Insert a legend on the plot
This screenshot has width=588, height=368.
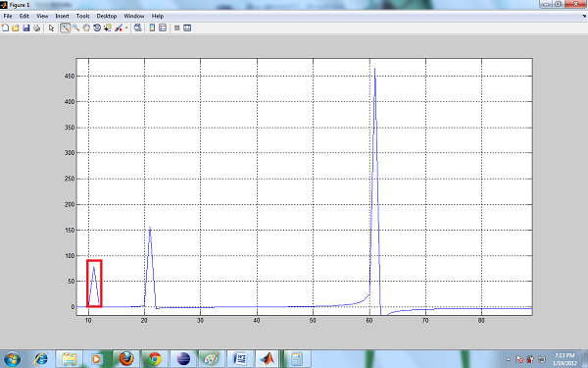[x=163, y=27]
